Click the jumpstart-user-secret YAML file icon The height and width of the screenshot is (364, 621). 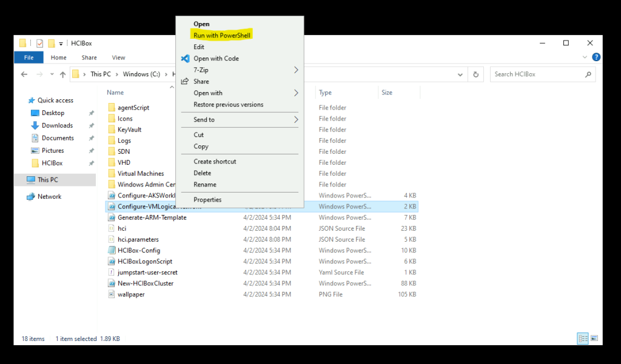click(x=112, y=273)
